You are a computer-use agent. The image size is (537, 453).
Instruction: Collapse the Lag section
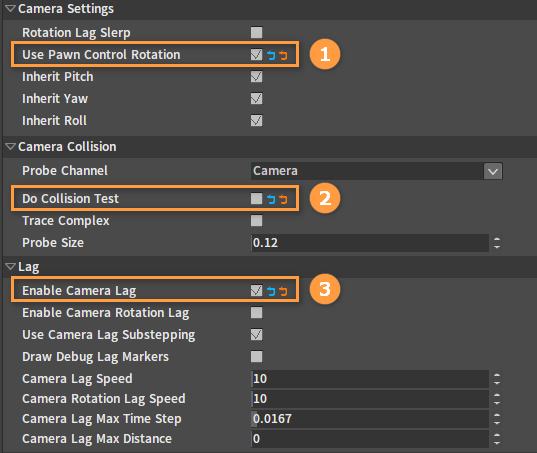point(11,266)
